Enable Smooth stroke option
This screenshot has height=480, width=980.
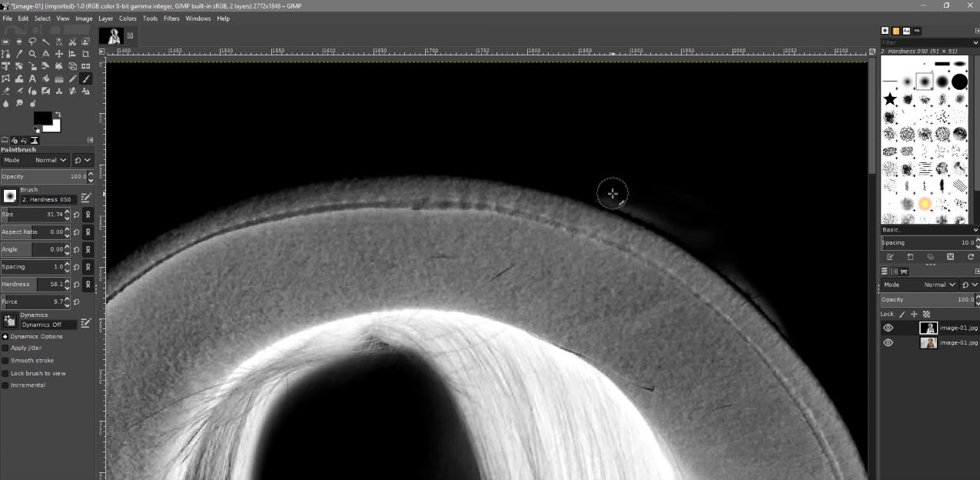(x=5, y=360)
